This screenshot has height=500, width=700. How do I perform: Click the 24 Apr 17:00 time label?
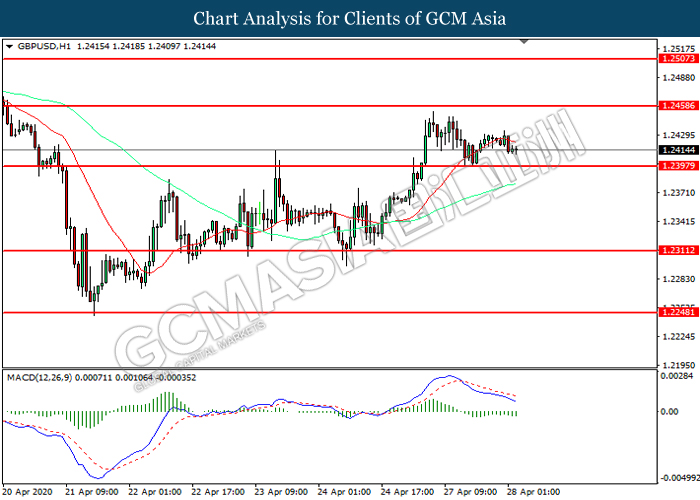pyautogui.click(x=407, y=492)
